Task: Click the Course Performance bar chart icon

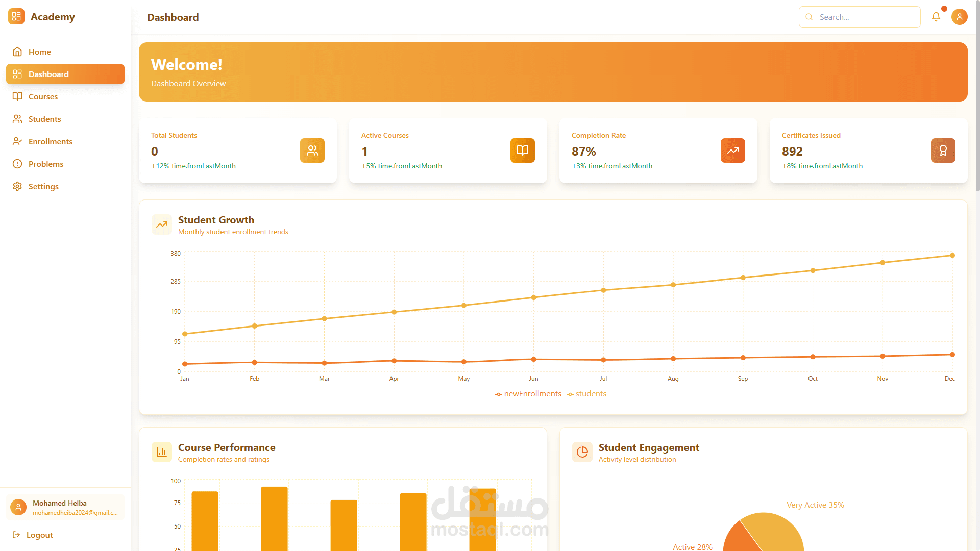Action: (162, 452)
